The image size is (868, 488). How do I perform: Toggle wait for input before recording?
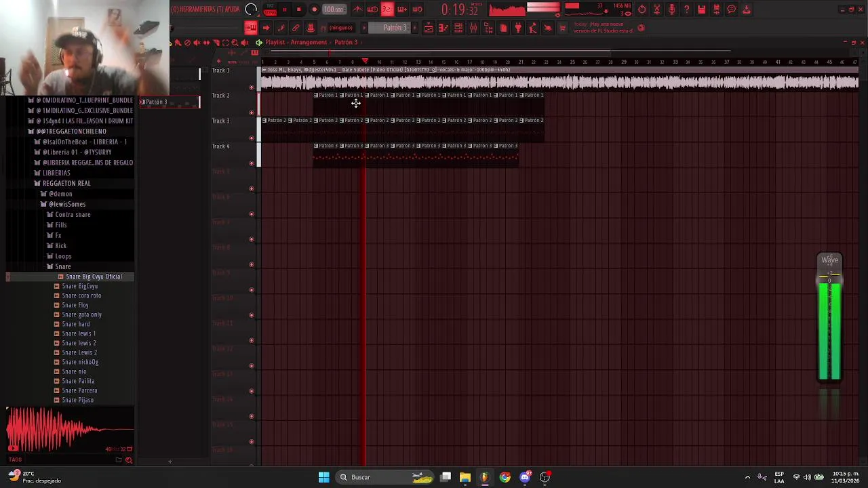(372, 9)
